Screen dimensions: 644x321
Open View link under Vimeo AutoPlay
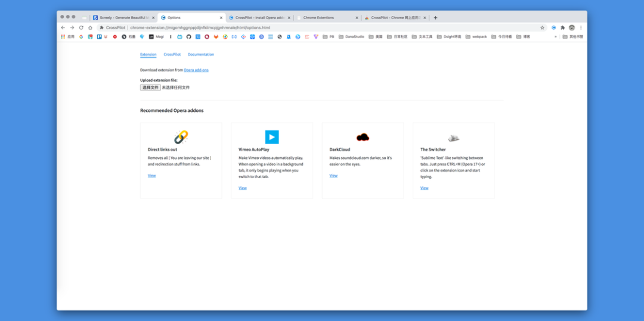(243, 188)
